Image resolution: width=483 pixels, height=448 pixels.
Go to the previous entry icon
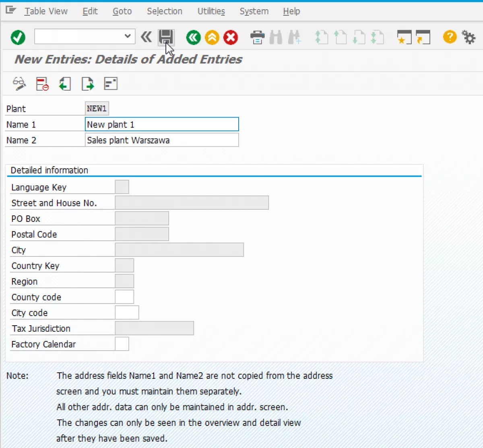tap(65, 84)
